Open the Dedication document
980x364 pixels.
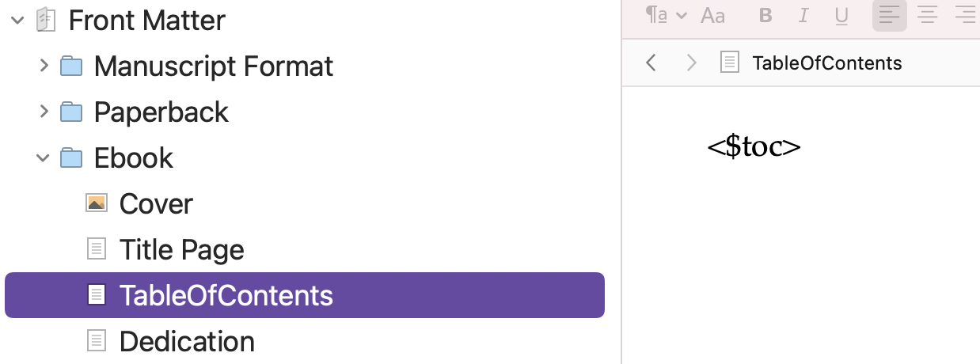[x=187, y=341]
